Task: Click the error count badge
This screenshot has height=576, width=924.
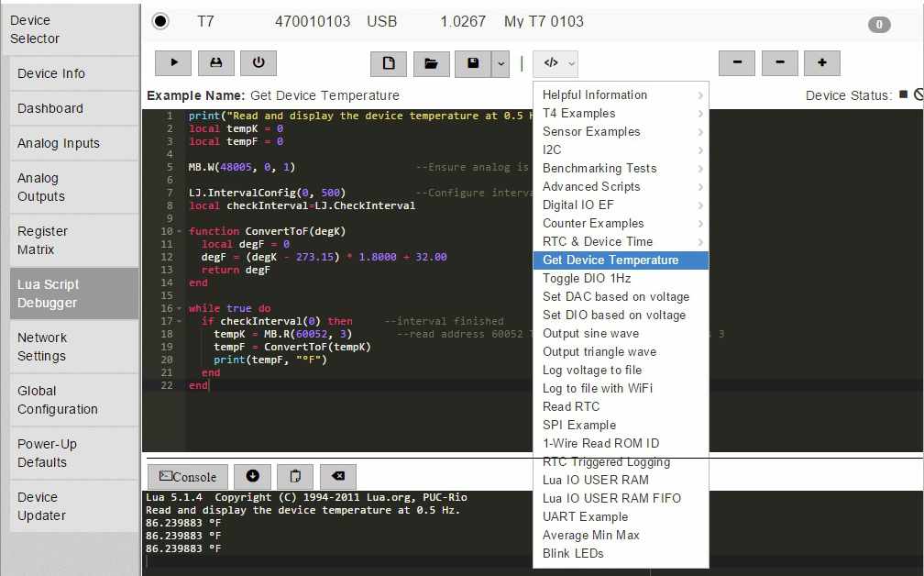Action: [879, 25]
